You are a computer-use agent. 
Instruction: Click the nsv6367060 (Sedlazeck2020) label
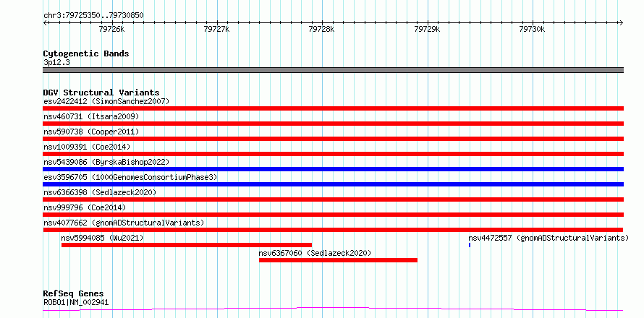[315, 253]
